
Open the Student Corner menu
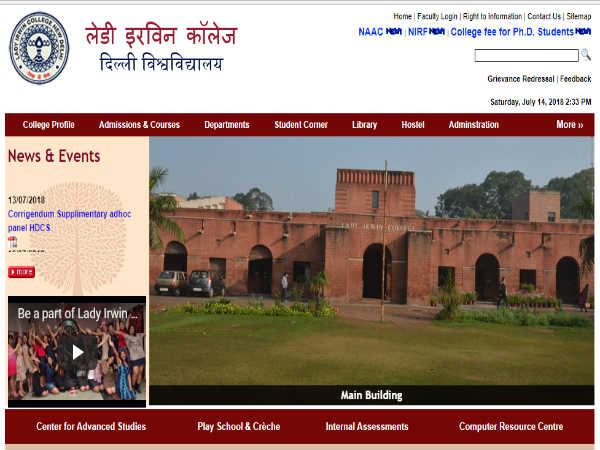coord(301,125)
